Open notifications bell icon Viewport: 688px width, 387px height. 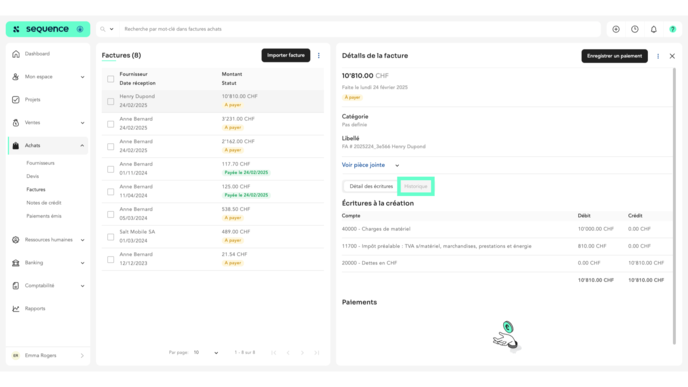pyautogui.click(x=654, y=29)
